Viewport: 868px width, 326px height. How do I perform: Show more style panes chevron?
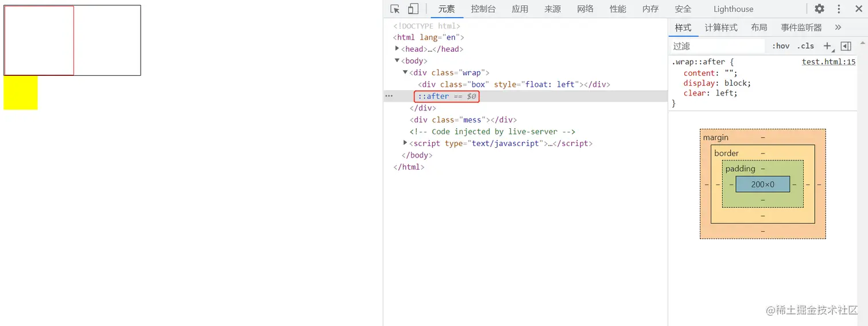tap(838, 27)
